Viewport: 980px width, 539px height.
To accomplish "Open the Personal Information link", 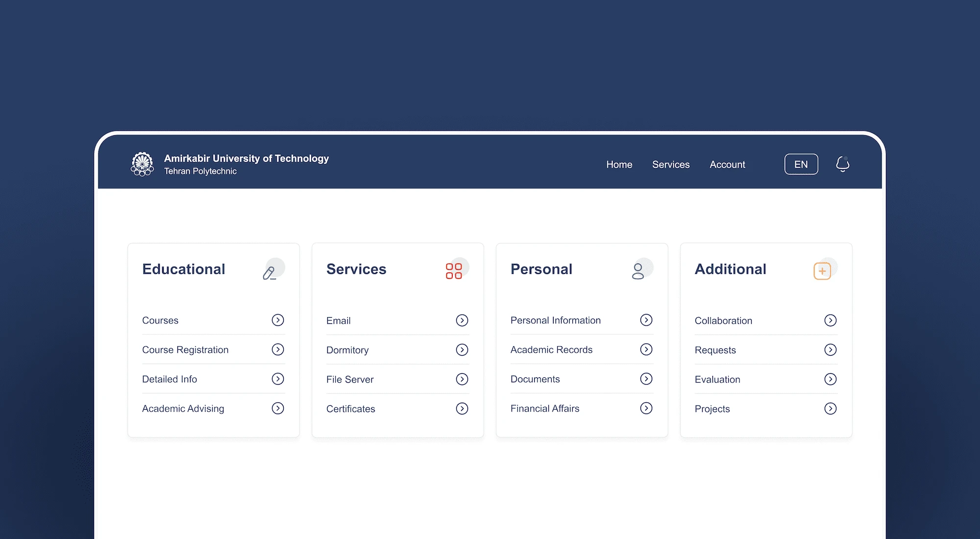I will 556,320.
